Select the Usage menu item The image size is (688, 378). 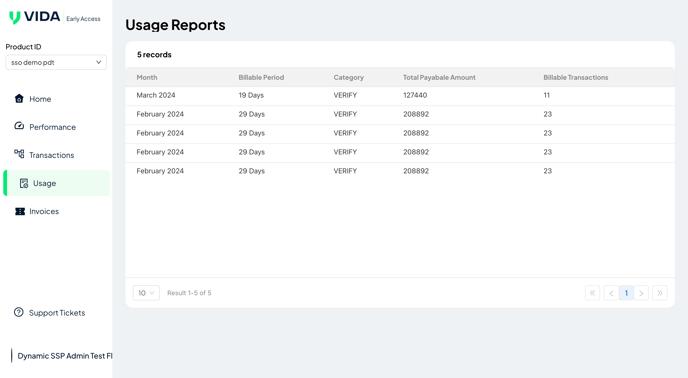tap(56, 183)
